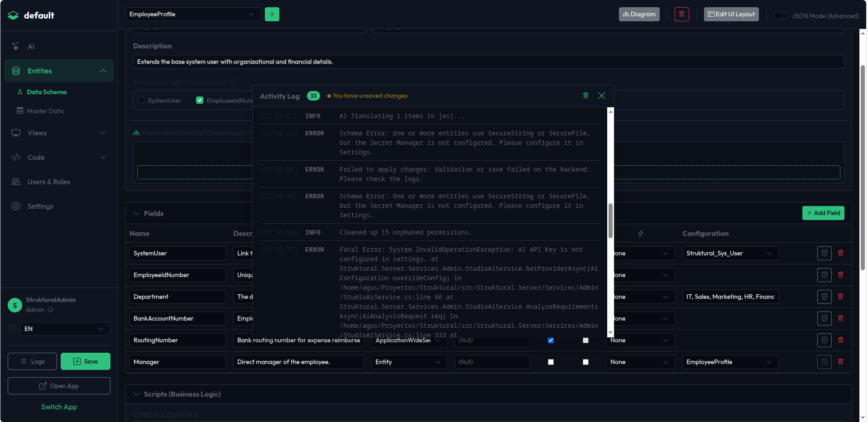Open Manager row None dropdown

(640, 362)
